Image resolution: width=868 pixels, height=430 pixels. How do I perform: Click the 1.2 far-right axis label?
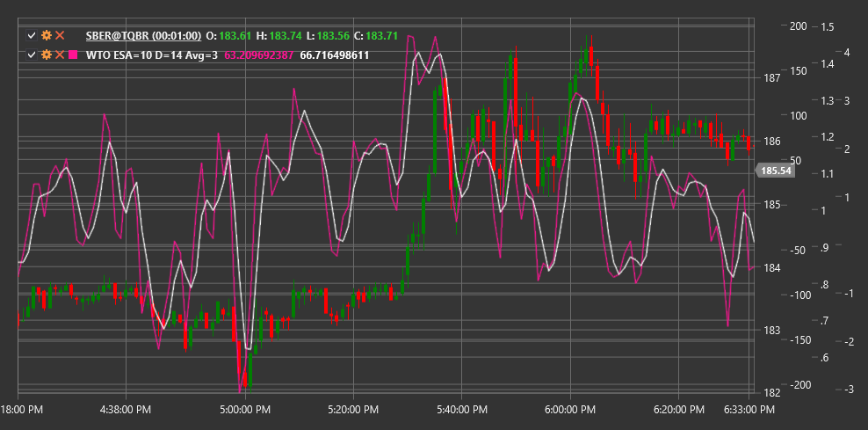point(828,137)
